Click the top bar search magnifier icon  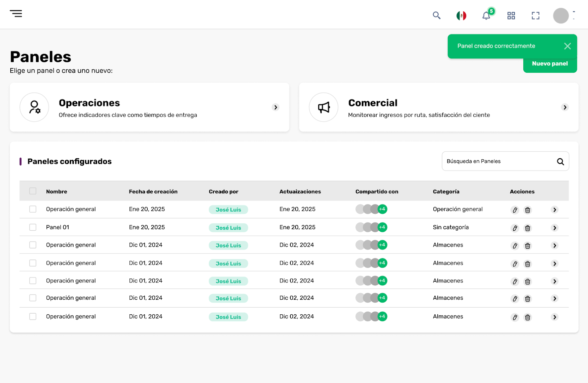point(437,15)
